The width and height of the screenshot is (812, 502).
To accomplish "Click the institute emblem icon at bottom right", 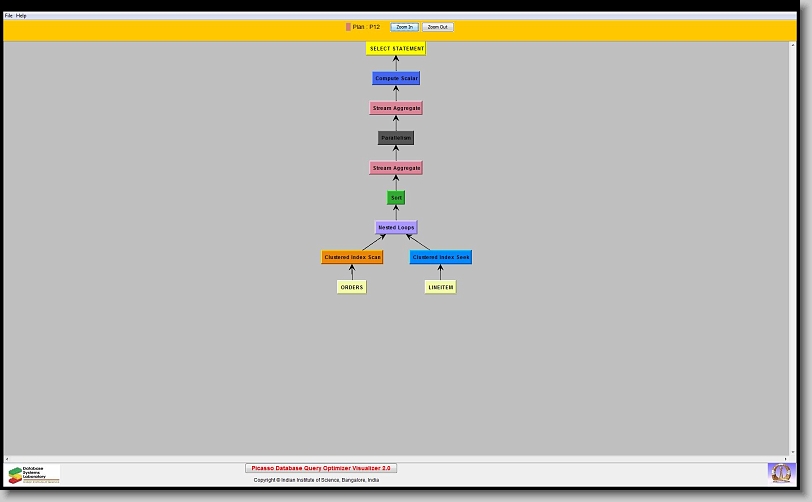I will [779, 472].
